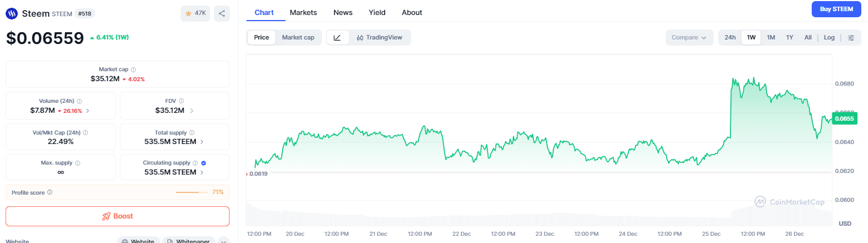The image size is (868, 243).
Task: Click the Max. supply info icon
Action: pos(77,163)
